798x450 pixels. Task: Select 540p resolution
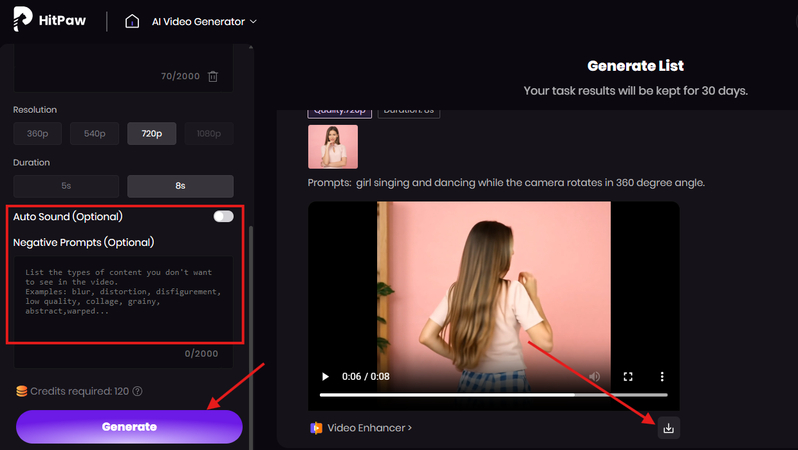click(95, 133)
